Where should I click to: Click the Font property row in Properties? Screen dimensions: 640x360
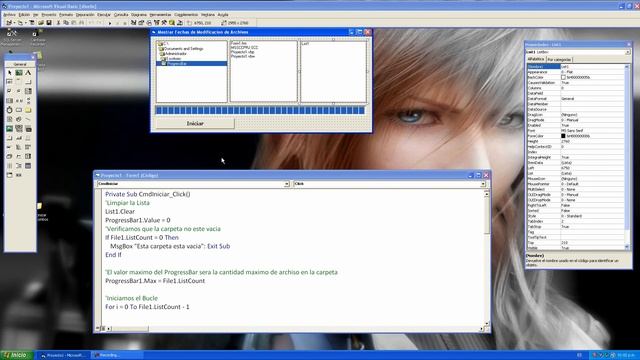576,131
